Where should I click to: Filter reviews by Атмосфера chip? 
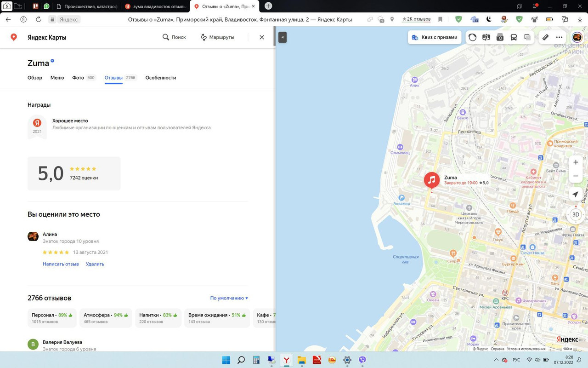coord(106,318)
